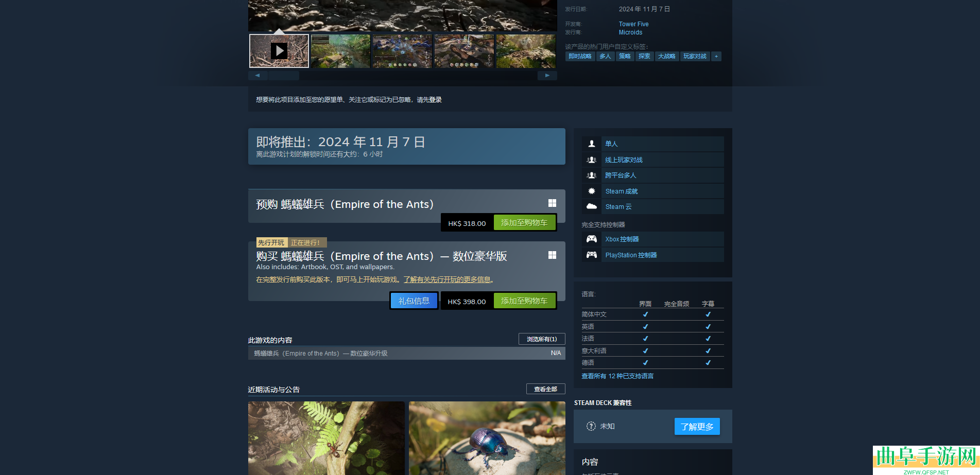Open 礼包信息 package details

[414, 301]
